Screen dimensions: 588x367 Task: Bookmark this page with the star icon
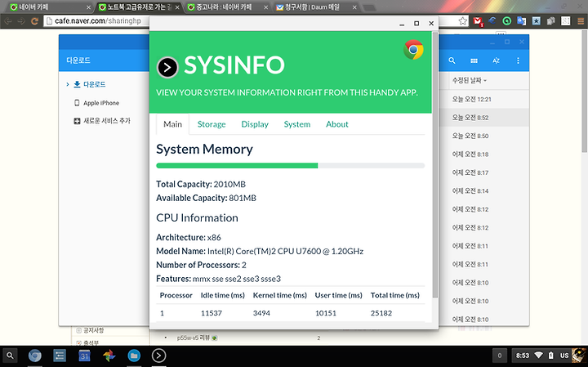(463, 21)
